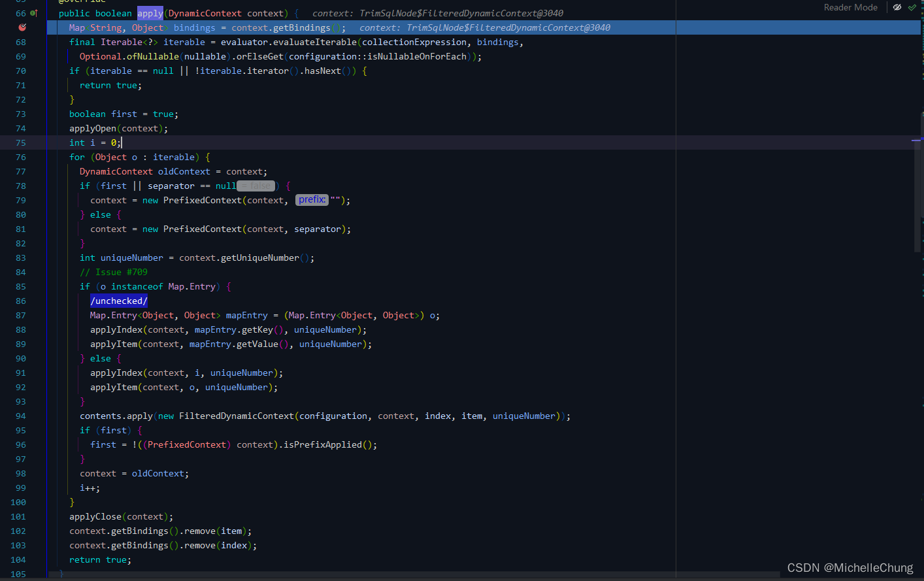
Task: Click the "= false" inline debug value hint
Action: click(x=256, y=186)
